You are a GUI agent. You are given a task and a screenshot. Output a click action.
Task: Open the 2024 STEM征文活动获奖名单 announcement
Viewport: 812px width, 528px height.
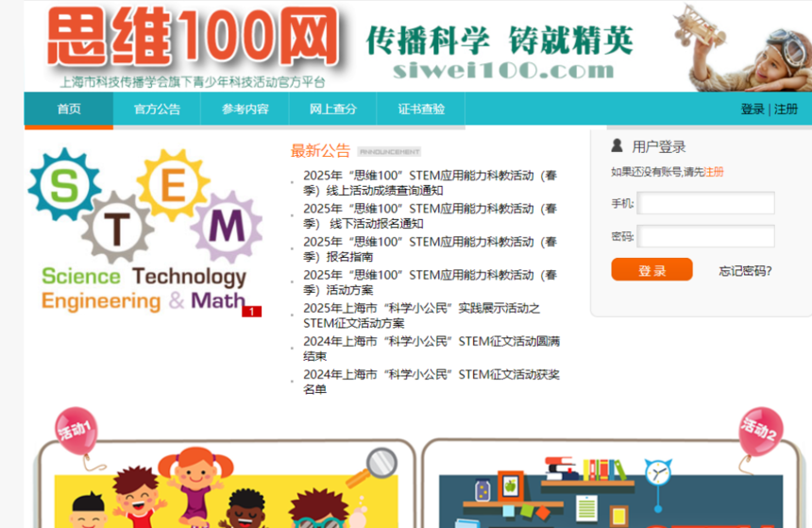(431, 382)
